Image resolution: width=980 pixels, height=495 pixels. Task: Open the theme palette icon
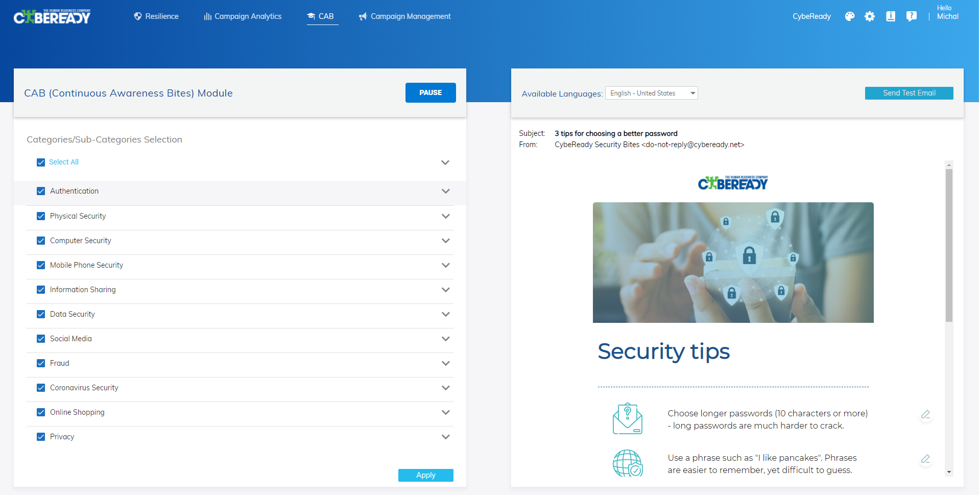[x=849, y=16]
